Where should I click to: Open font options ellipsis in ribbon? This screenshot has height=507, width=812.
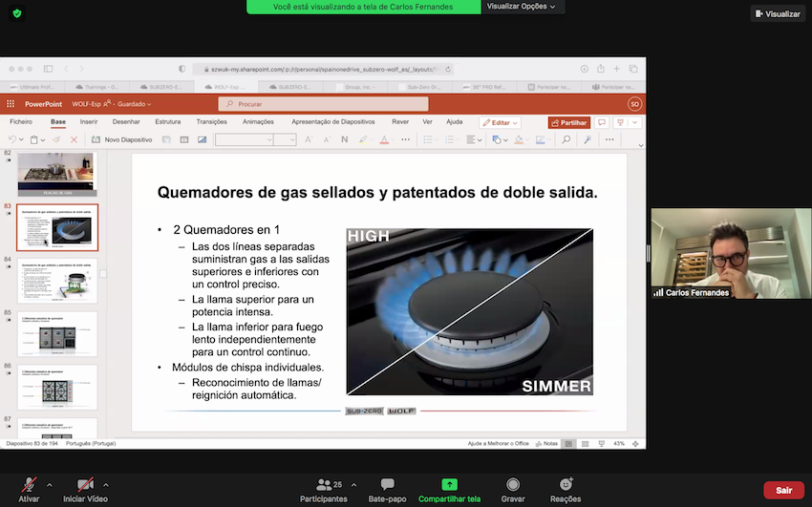pyautogui.click(x=405, y=139)
